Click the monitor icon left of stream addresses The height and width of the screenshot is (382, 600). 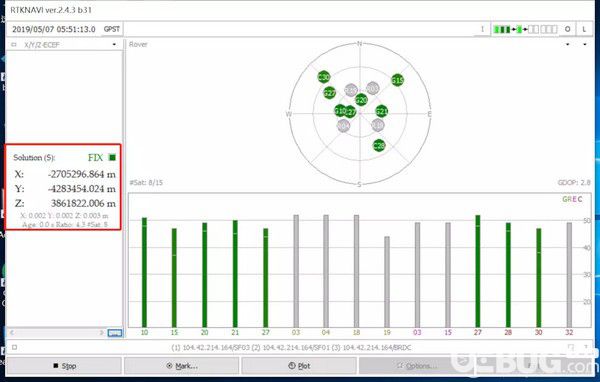click(14, 348)
